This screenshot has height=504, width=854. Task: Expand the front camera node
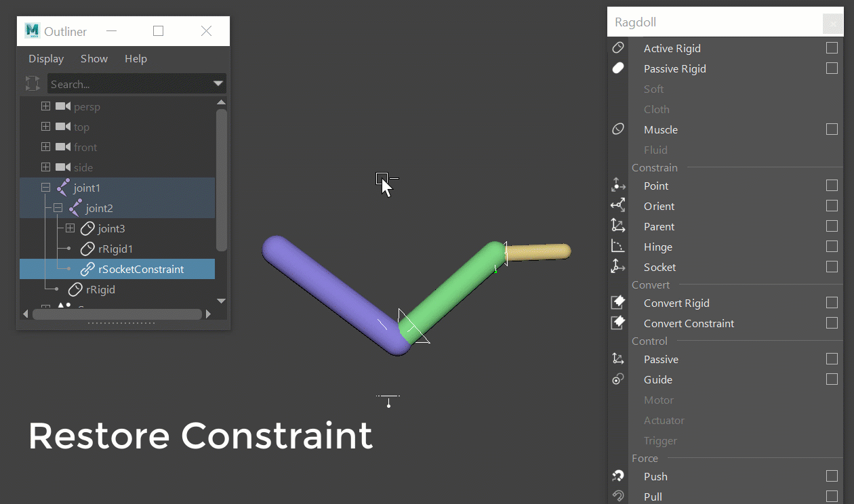point(45,147)
